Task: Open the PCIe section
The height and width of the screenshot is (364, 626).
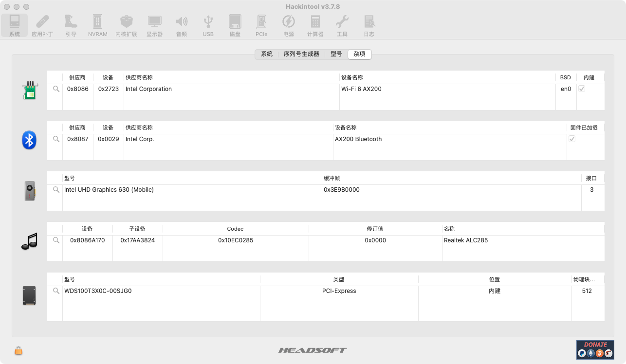Action: (x=261, y=25)
